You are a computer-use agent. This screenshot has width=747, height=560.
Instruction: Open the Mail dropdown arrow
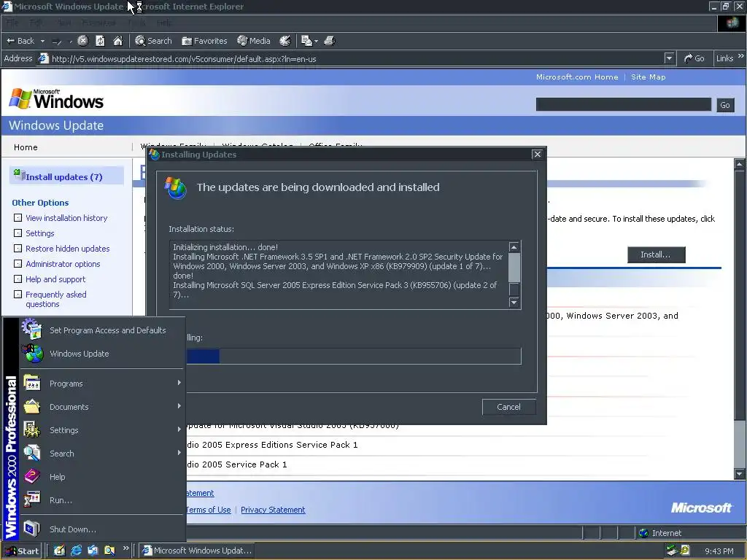(x=316, y=42)
